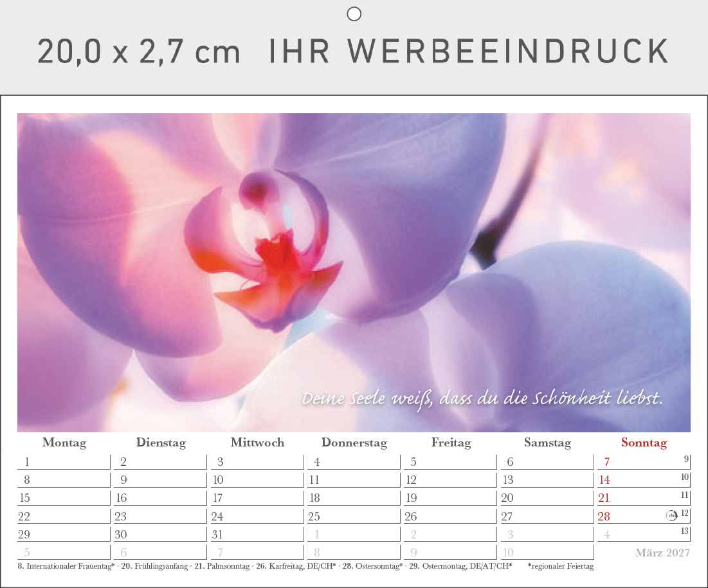
Task: Select the Donnerstag weekday header
Action: [354, 443]
